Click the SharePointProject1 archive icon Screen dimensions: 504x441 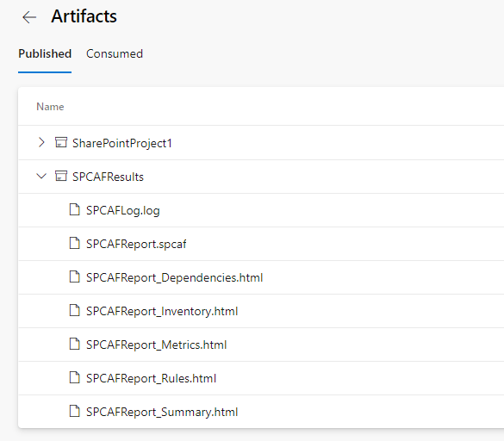61,142
